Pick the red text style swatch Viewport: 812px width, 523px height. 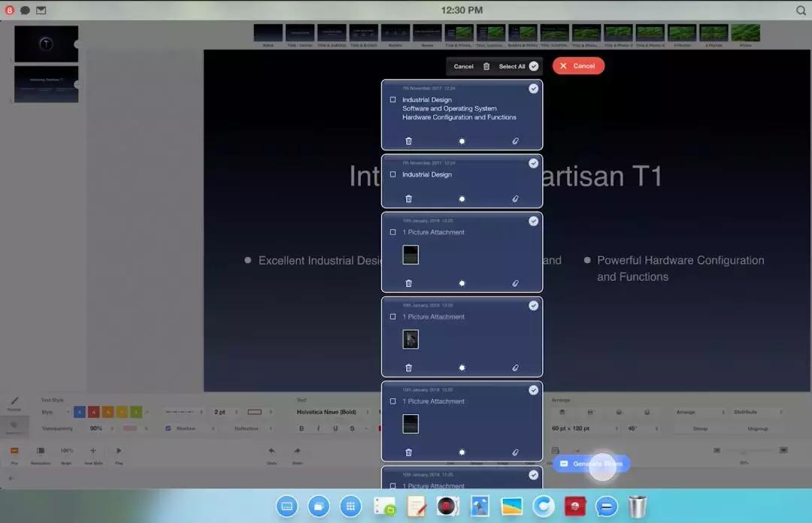[x=94, y=412]
